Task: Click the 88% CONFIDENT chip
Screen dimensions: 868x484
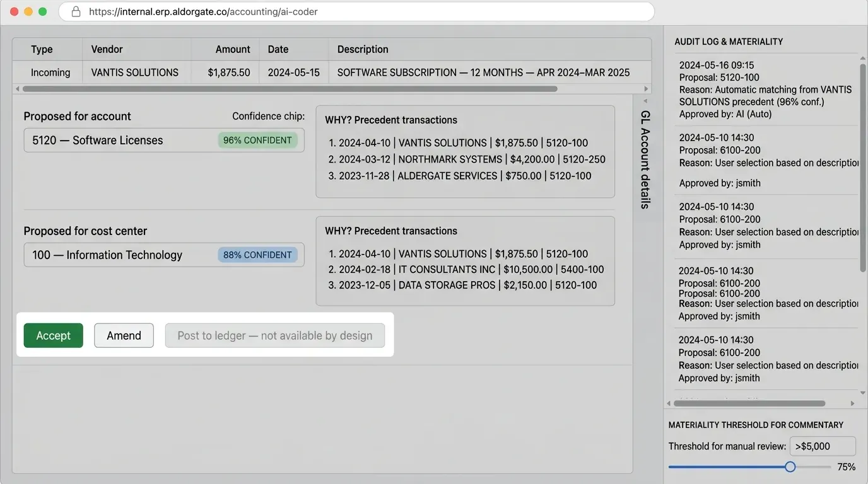Action: (x=257, y=255)
